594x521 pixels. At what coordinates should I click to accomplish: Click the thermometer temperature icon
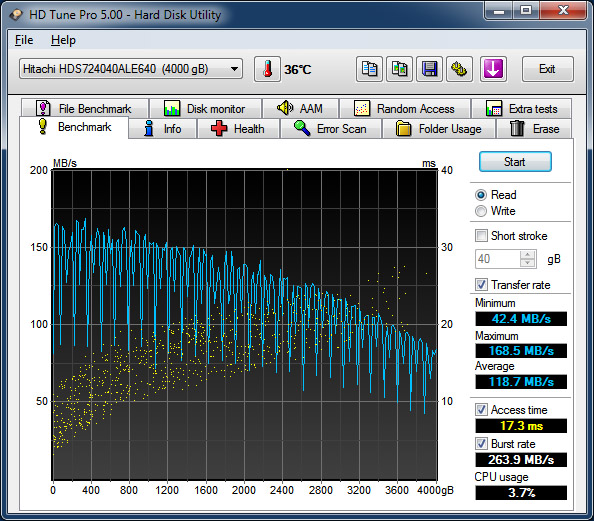coord(267,69)
